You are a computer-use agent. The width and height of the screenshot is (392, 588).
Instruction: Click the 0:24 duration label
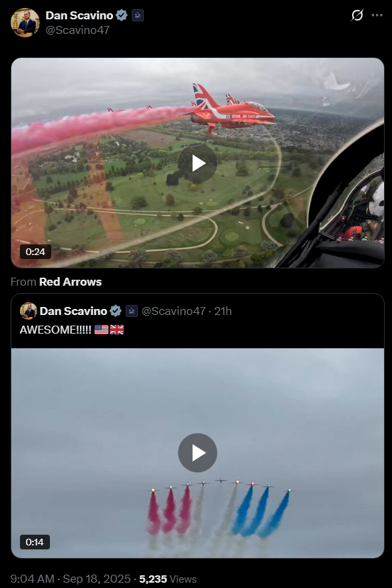(x=35, y=252)
